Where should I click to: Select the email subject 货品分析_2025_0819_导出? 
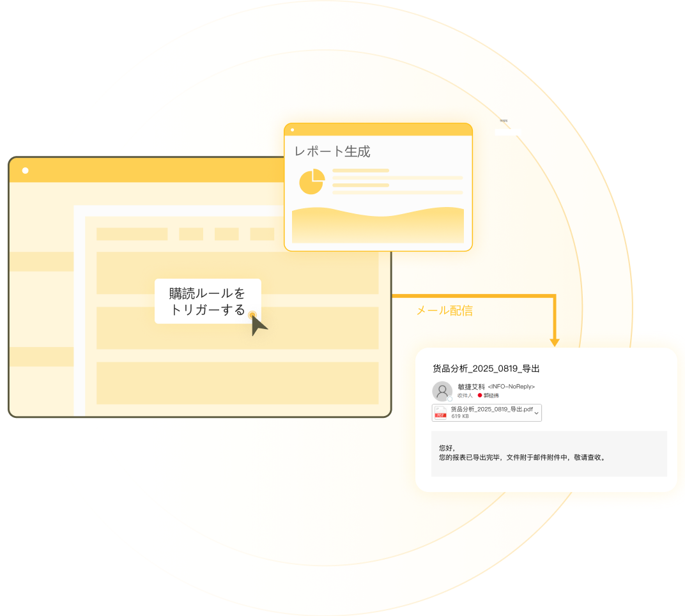[x=488, y=369]
